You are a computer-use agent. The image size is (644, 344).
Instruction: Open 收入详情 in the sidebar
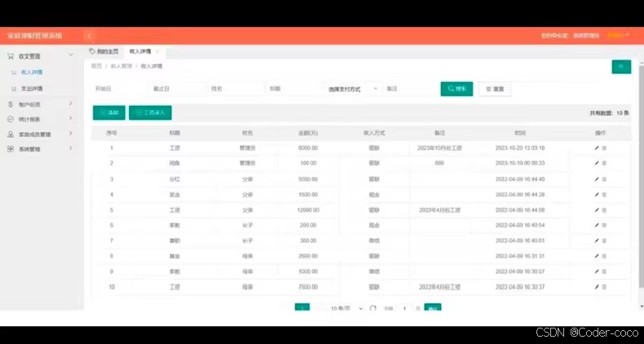coord(32,73)
